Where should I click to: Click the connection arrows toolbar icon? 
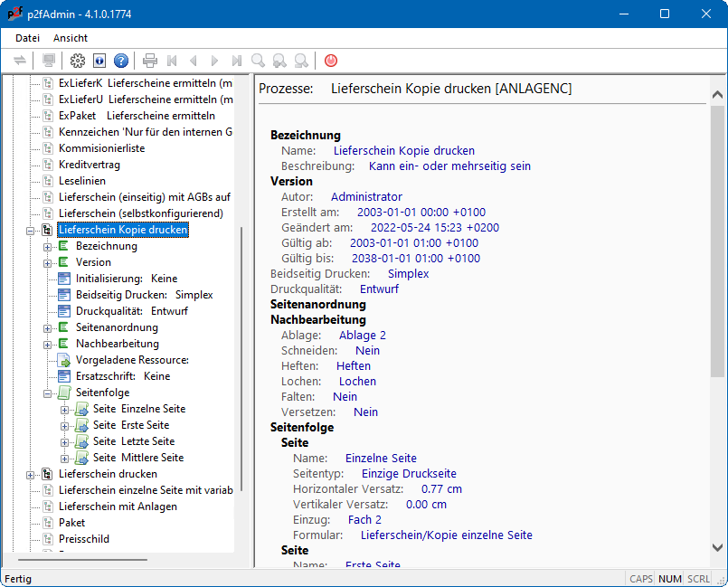(x=20, y=61)
